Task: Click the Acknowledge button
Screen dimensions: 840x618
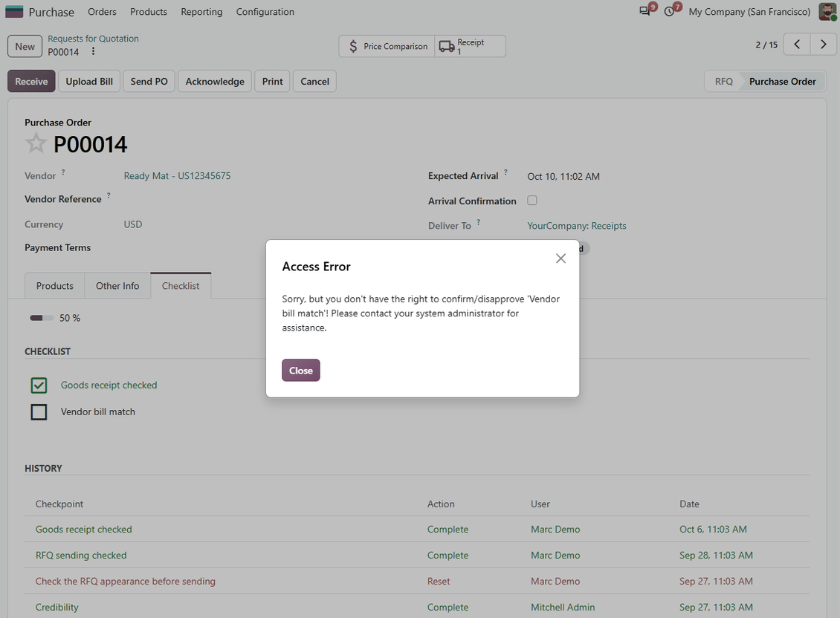Action: tap(215, 82)
